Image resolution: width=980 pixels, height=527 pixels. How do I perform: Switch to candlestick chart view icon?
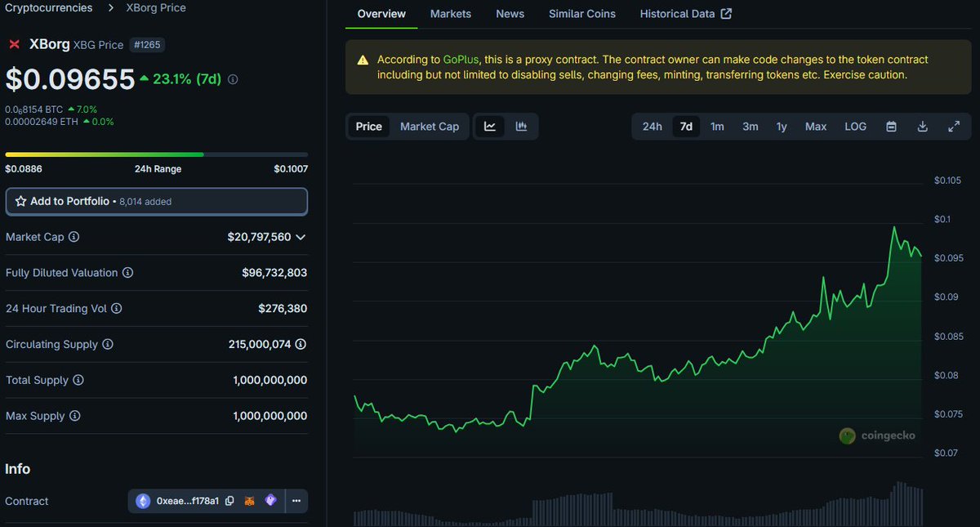521,127
